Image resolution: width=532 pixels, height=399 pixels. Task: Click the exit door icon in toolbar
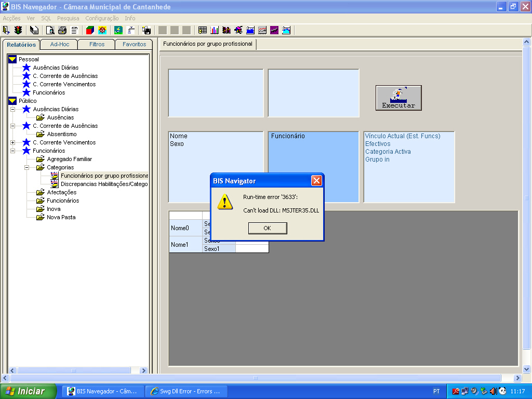[6, 30]
